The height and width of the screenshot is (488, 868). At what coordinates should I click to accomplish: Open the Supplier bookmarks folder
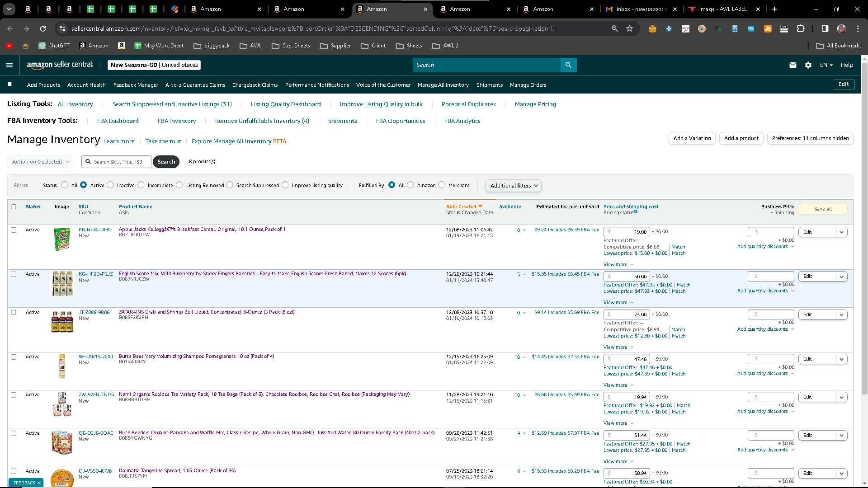point(335,46)
